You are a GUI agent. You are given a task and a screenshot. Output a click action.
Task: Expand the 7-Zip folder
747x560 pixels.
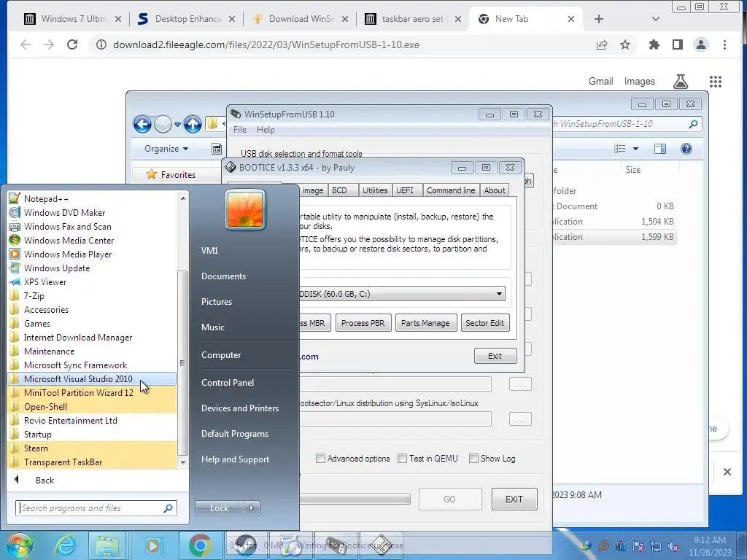(x=34, y=296)
